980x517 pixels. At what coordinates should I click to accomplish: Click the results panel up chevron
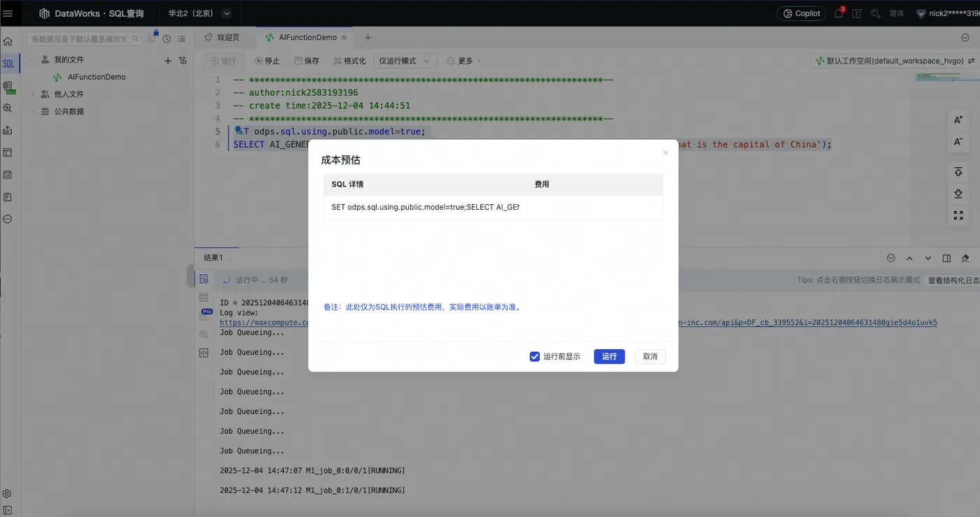909,258
